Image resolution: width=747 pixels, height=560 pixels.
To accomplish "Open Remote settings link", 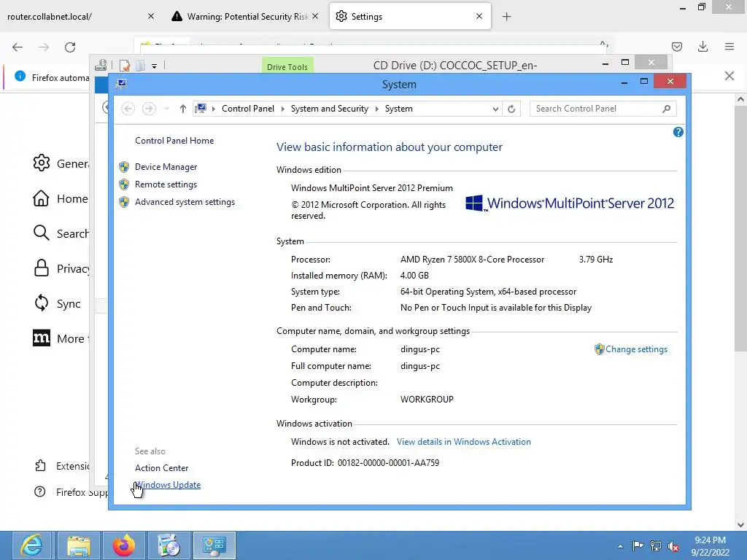I will click(x=166, y=184).
